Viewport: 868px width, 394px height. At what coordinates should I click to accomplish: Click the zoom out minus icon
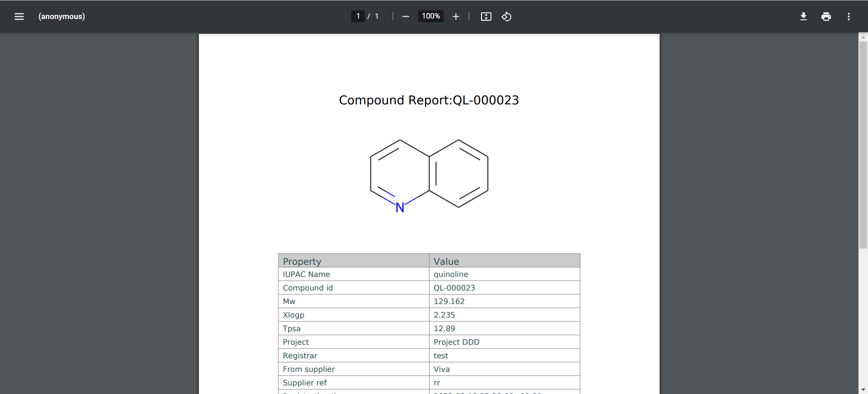tap(406, 16)
